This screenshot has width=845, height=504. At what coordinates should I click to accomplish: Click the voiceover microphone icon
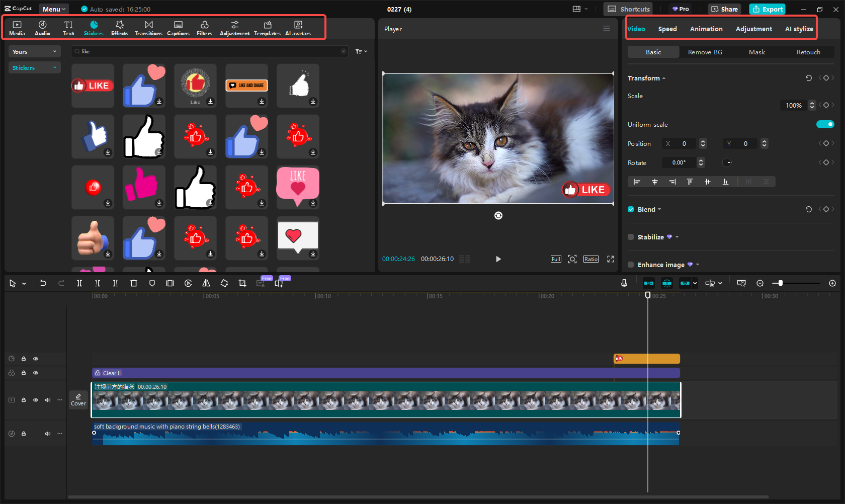pyautogui.click(x=624, y=283)
